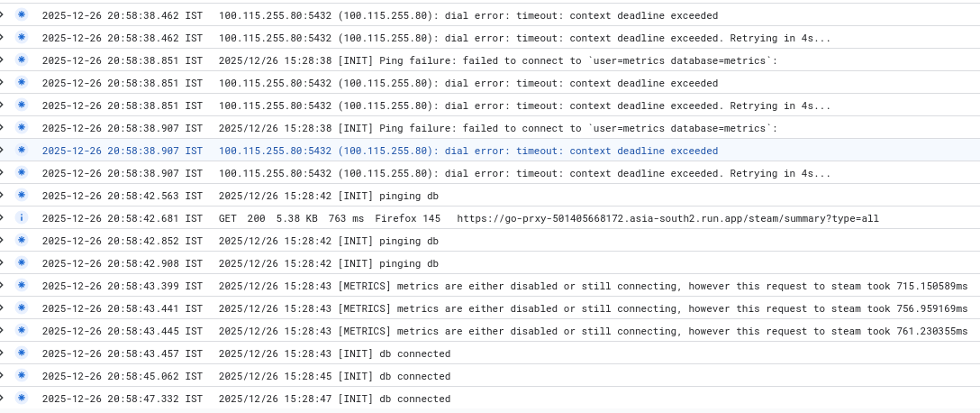Click severity icon on highlighted 20:58:38.907 dial error row
Screen dimensions: 980x413
point(22,150)
